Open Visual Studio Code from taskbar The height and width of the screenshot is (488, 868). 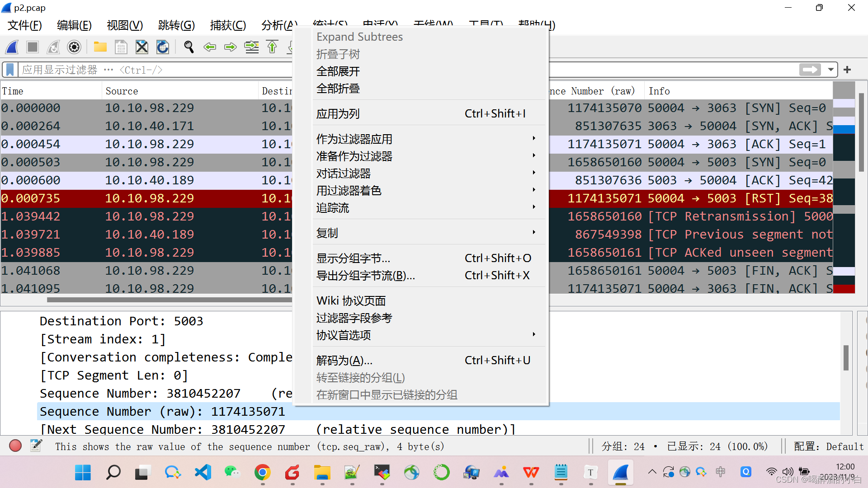pyautogui.click(x=203, y=473)
